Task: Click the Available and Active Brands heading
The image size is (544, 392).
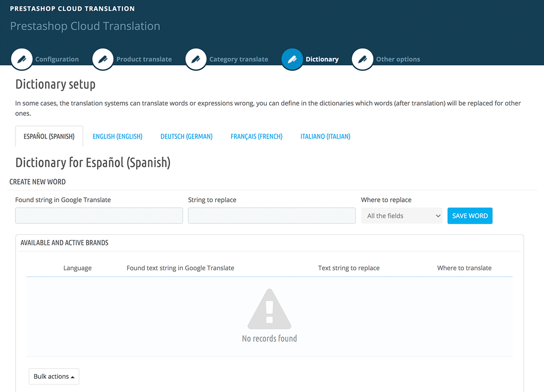Action: pyautogui.click(x=64, y=243)
